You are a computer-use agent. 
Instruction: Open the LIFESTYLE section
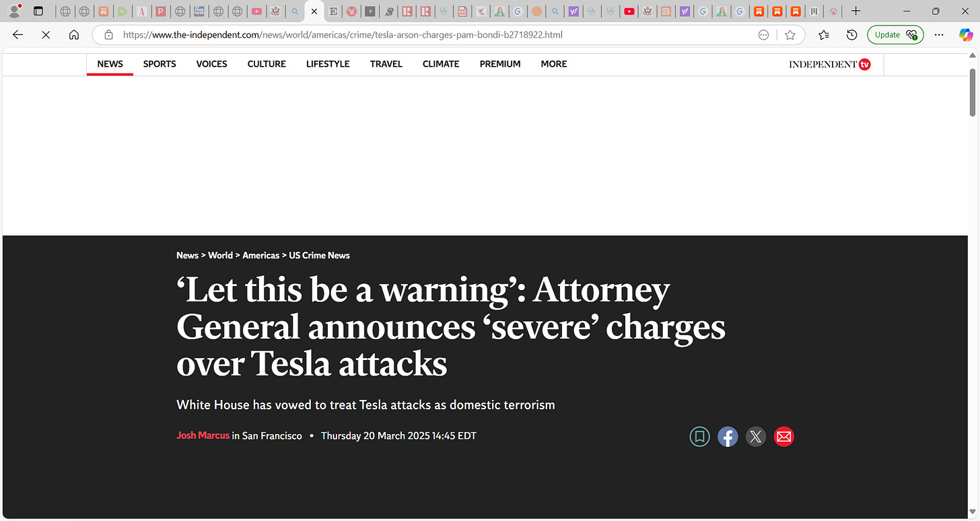click(x=328, y=64)
